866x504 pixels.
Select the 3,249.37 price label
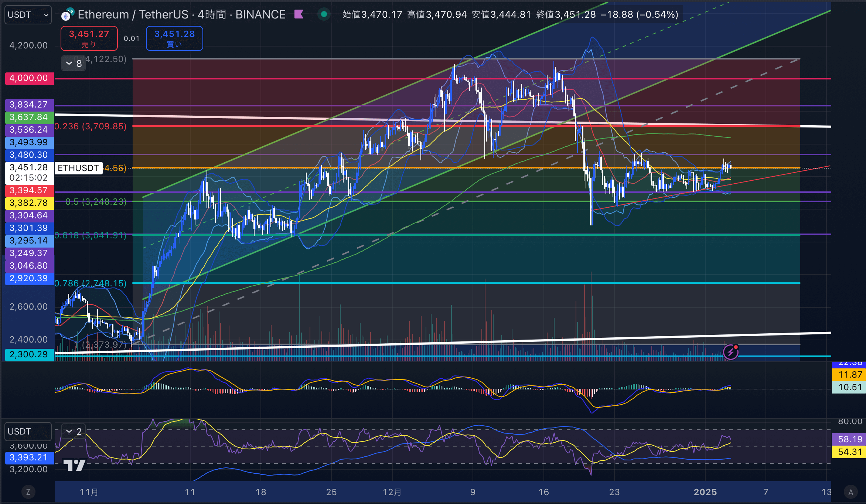[x=29, y=253]
